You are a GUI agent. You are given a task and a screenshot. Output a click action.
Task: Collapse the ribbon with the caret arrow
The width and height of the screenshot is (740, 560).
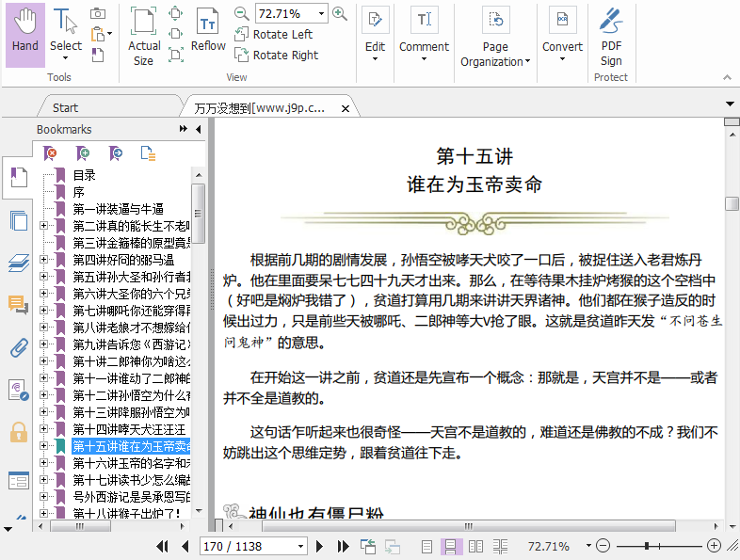(x=727, y=77)
